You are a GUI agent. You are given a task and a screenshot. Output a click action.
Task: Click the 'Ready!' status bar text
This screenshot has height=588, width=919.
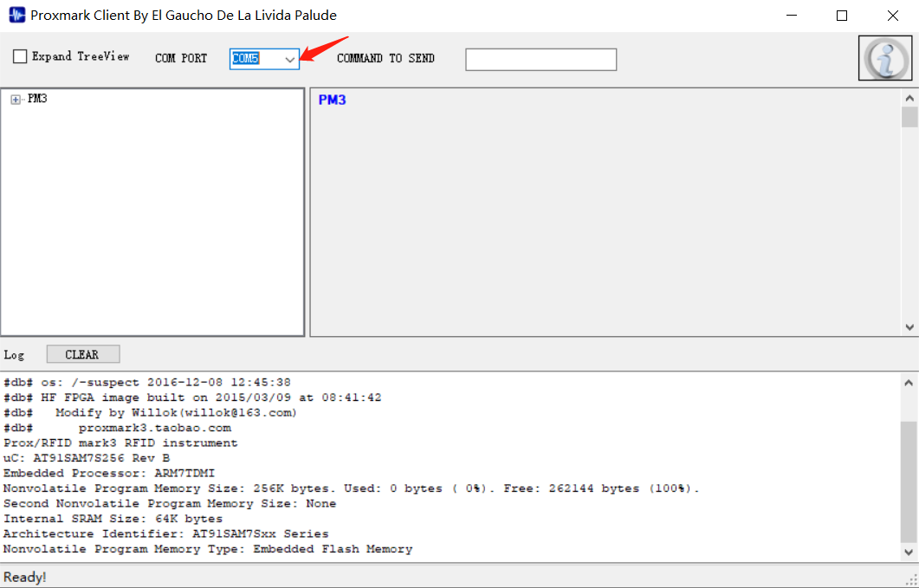click(25, 578)
